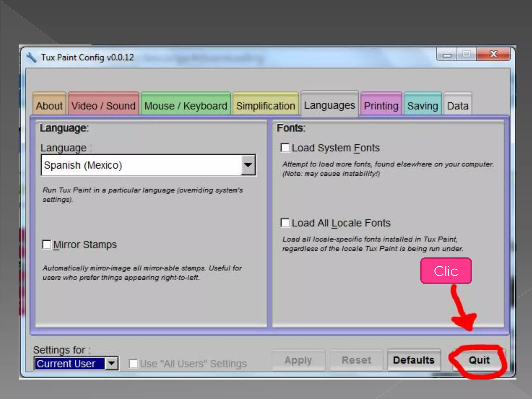This screenshot has height=399, width=532.
Task: Open the Video / Sound tab
Action: coord(103,106)
